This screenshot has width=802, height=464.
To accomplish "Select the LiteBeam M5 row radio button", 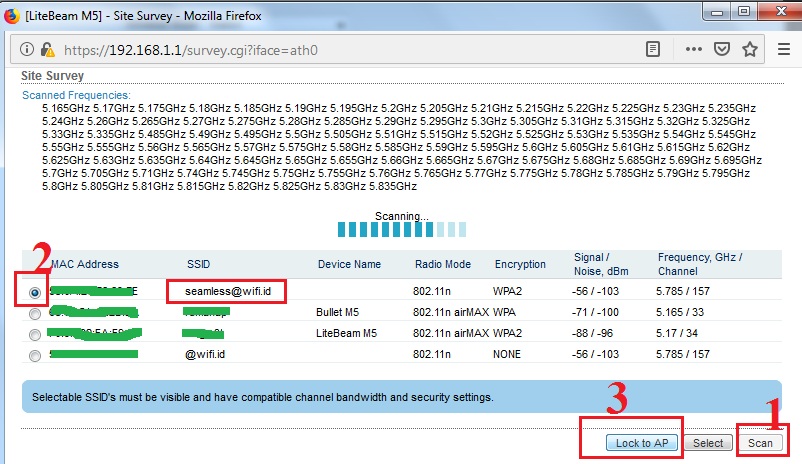I will click(35, 335).
